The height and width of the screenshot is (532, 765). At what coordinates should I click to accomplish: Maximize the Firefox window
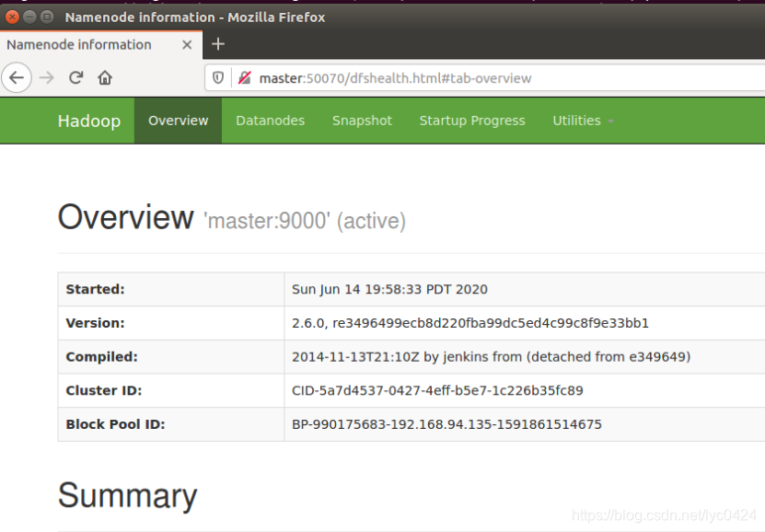(47, 17)
